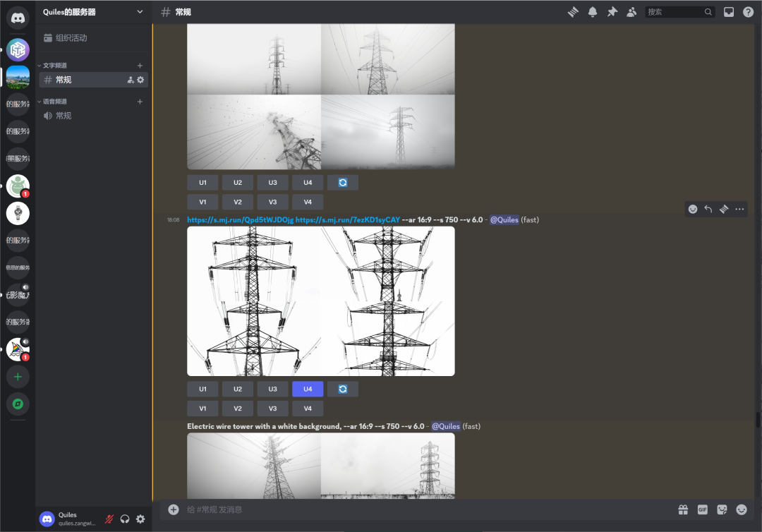762x532 pixels.
Task: Make variations V3 on first grid
Action: point(272,202)
